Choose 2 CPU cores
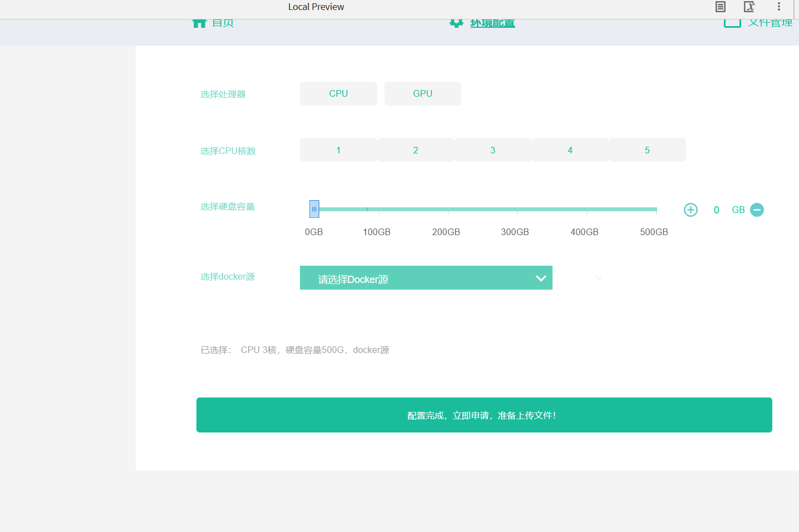 pyautogui.click(x=416, y=150)
